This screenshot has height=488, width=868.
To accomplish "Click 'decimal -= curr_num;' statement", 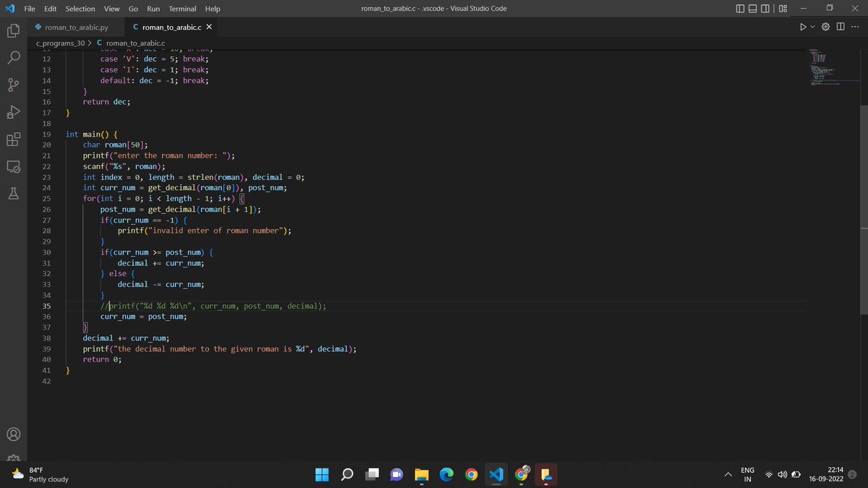I will coord(161,284).
